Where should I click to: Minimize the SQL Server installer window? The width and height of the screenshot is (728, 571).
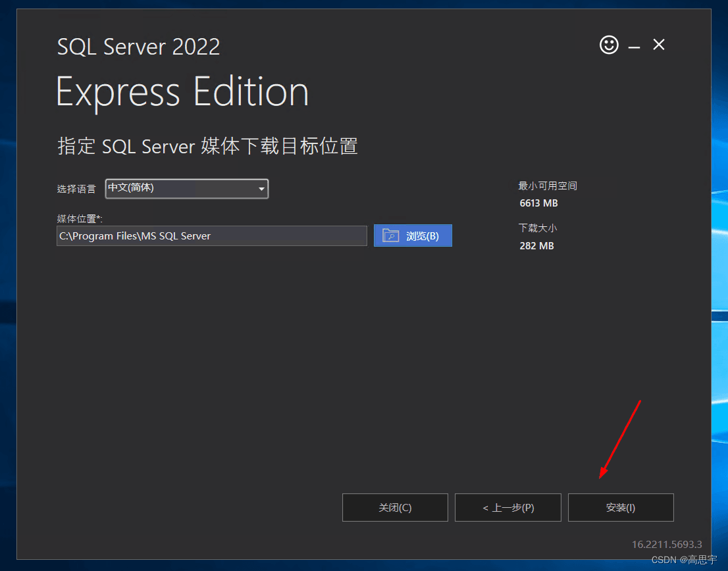tap(635, 47)
